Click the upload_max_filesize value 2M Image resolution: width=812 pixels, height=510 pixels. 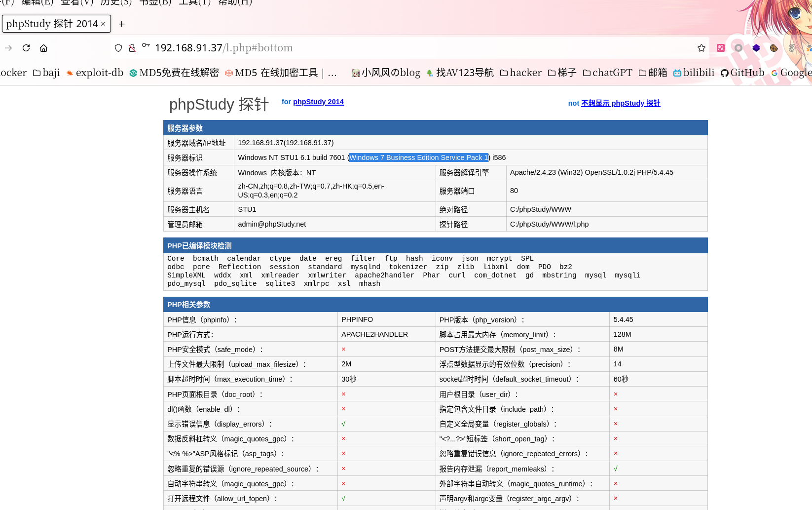tap(346, 364)
